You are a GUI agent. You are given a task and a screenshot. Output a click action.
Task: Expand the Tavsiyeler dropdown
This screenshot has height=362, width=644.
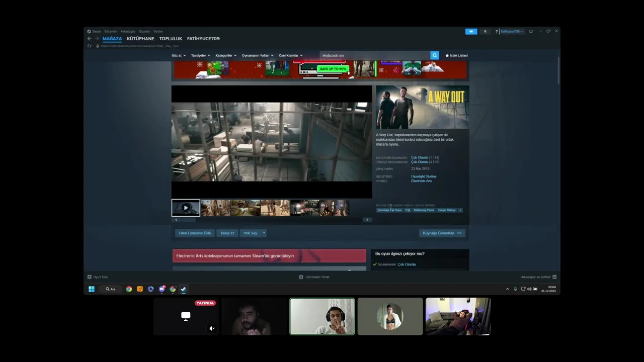201,55
